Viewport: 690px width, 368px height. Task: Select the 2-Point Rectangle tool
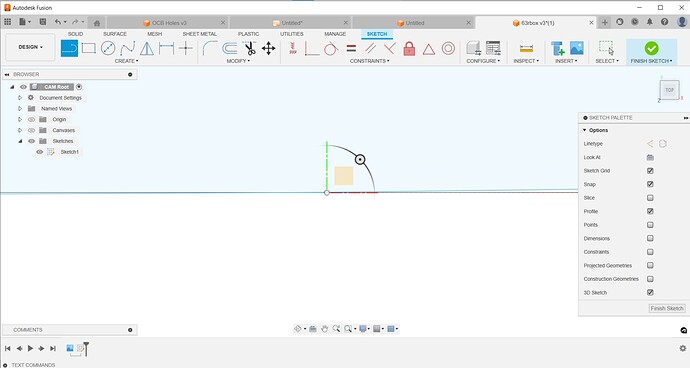coord(88,48)
